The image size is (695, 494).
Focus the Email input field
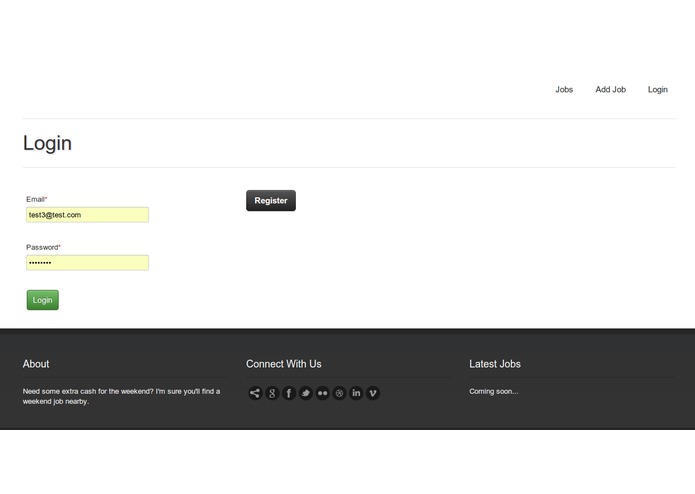click(x=87, y=215)
